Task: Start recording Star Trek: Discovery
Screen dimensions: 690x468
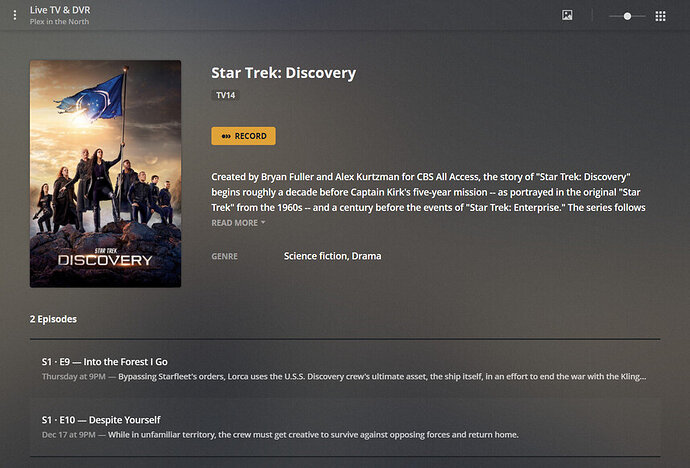Action: (243, 136)
